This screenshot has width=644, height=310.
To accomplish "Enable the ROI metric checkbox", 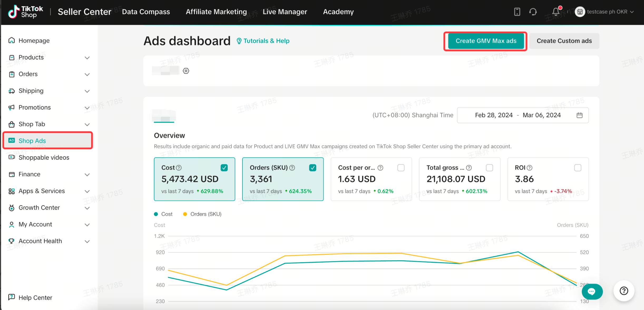I will tap(578, 168).
